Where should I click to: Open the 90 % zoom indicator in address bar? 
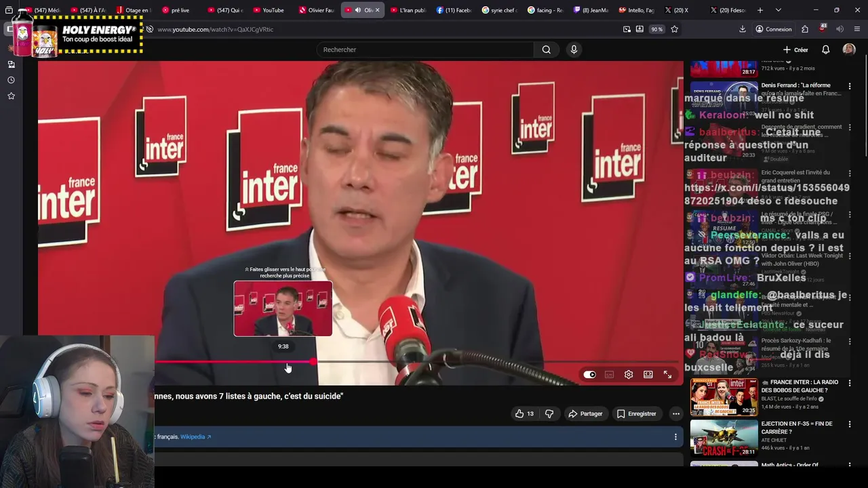[x=656, y=29]
